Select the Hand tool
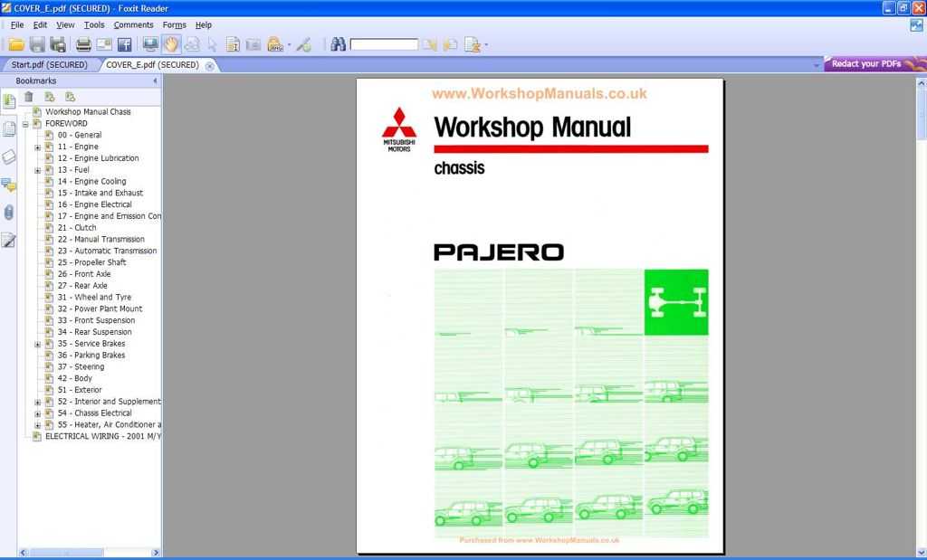This screenshot has height=560, width=927. [x=171, y=44]
